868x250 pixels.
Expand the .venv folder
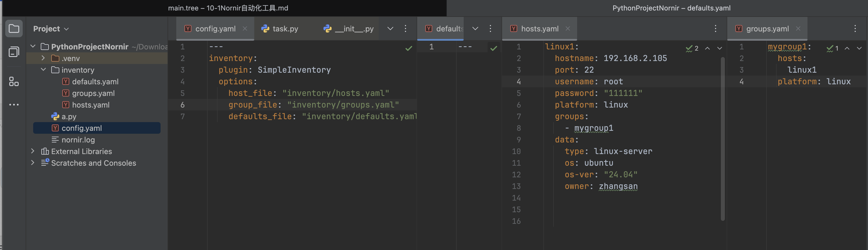[43, 58]
